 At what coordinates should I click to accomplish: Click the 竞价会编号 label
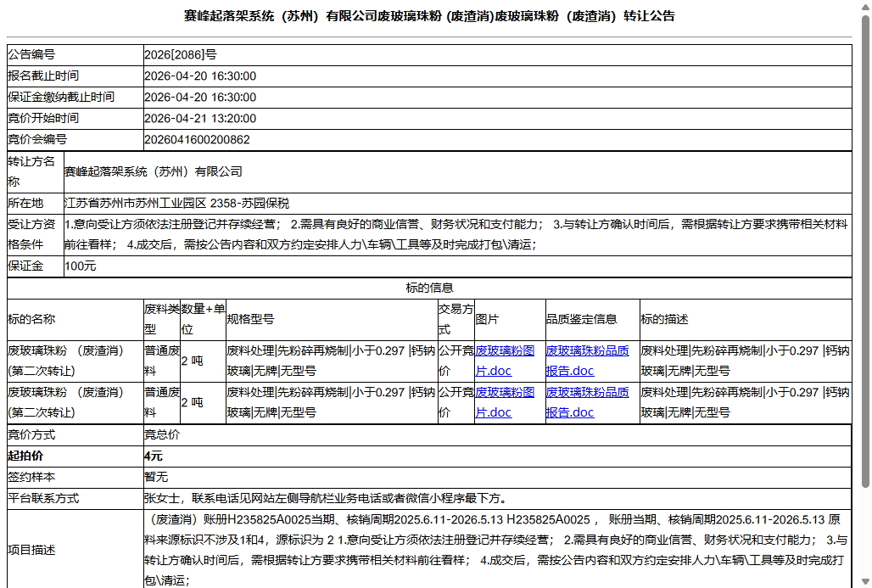click(37, 139)
